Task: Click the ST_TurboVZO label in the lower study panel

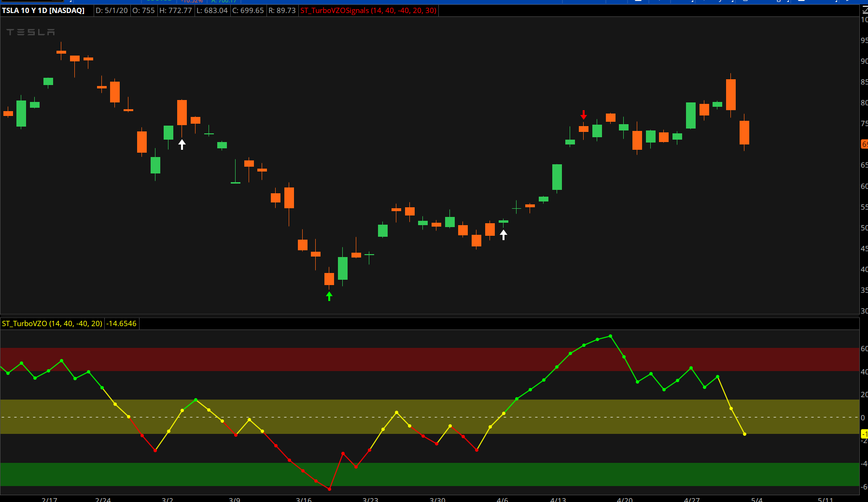Action: pos(51,324)
